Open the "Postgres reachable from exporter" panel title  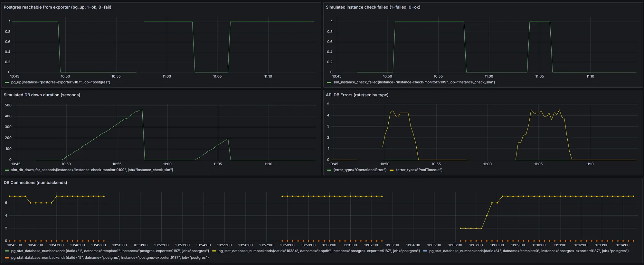[58, 7]
